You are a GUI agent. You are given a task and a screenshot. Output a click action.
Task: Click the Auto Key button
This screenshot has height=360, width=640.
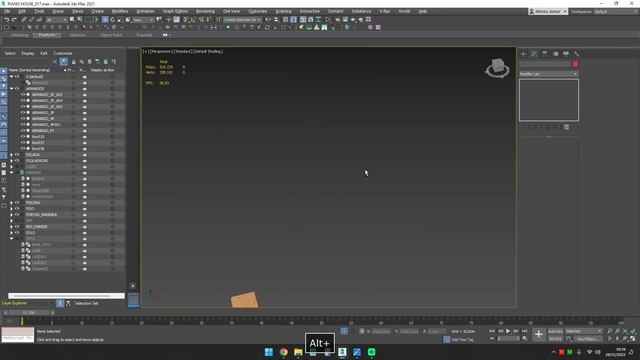(555, 331)
